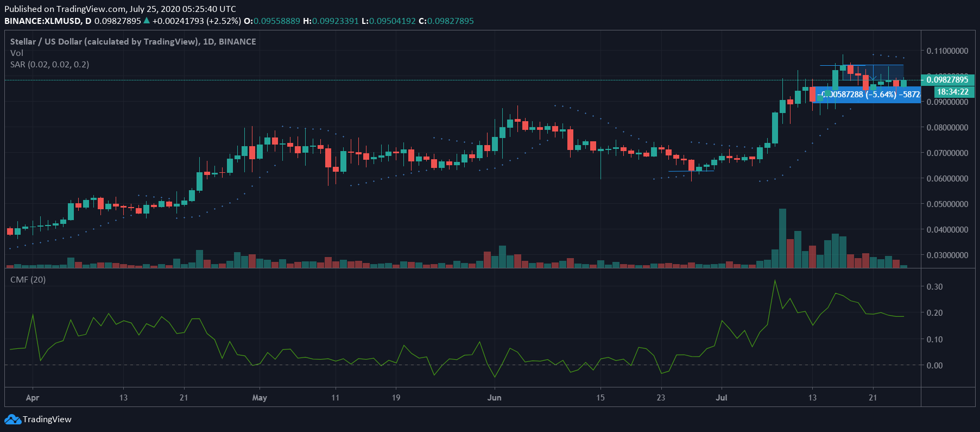Click the CMF axis value 0.30
The image size is (980, 432).
pyautogui.click(x=934, y=287)
